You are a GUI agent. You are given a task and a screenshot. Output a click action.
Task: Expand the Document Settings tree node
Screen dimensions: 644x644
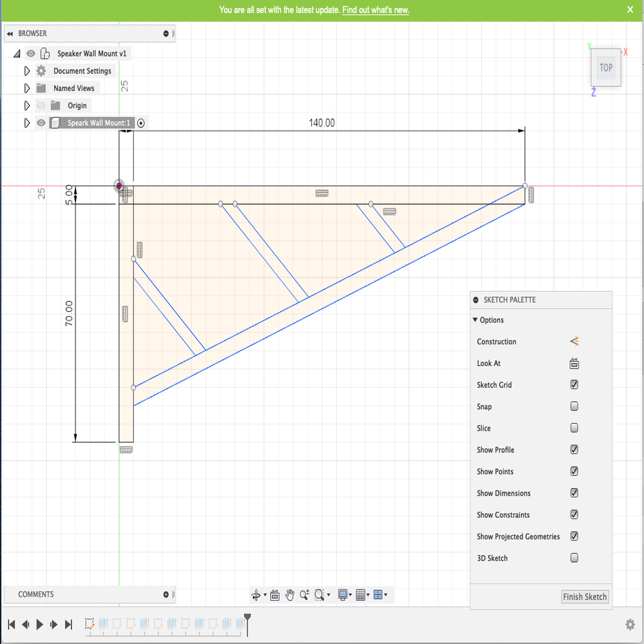(27, 71)
